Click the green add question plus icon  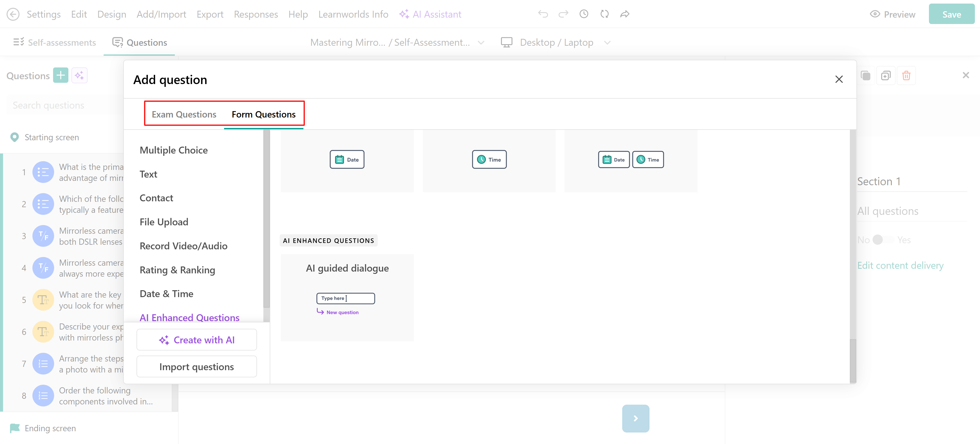pyautogui.click(x=60, y=75)
